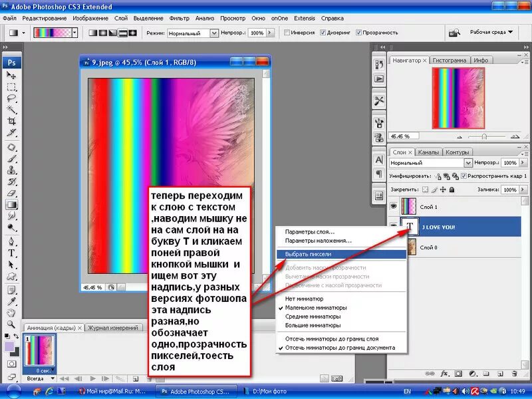Open the Paragraph panel icon

pos(379,174)
